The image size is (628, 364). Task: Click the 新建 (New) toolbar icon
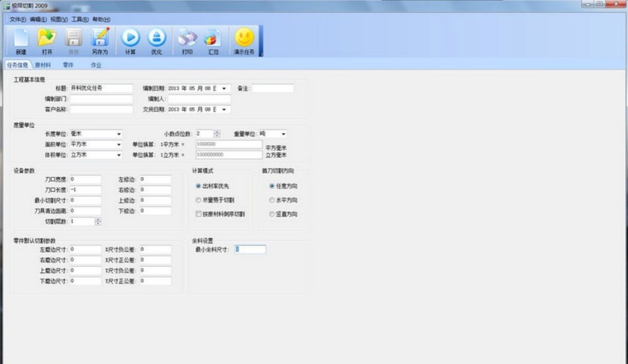coord(21,38)
